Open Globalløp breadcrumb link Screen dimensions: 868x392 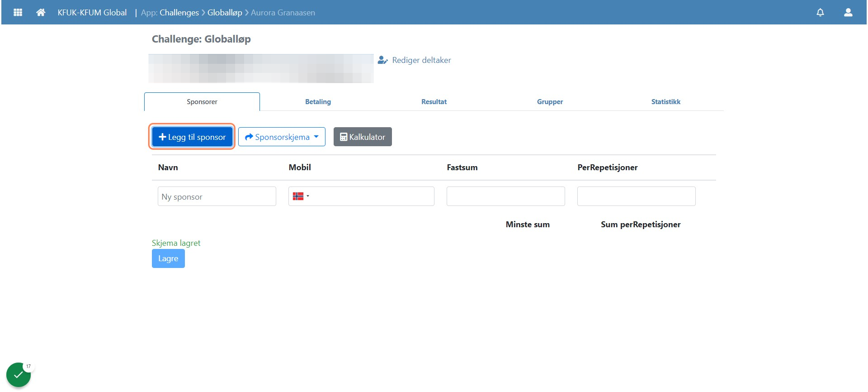point(225,13)
